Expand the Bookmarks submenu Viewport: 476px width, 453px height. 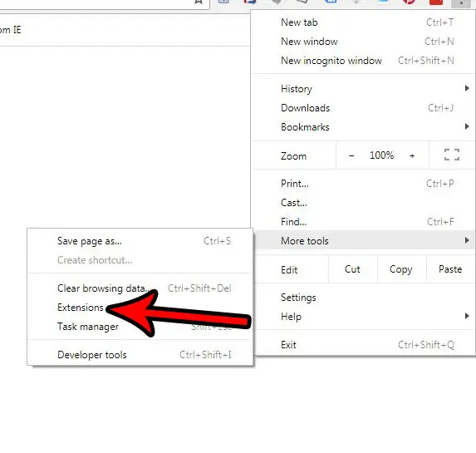pos(363,127)
